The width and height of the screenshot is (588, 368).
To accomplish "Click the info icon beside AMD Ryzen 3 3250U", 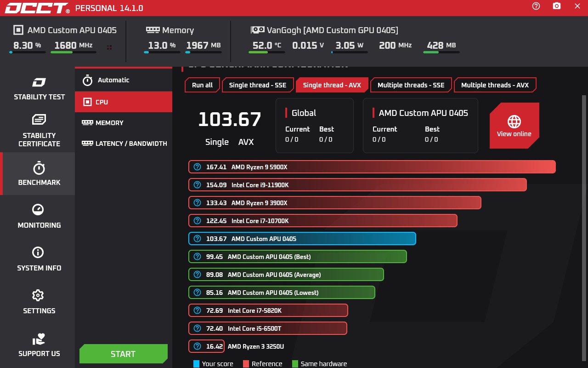I will click(198, 346).
